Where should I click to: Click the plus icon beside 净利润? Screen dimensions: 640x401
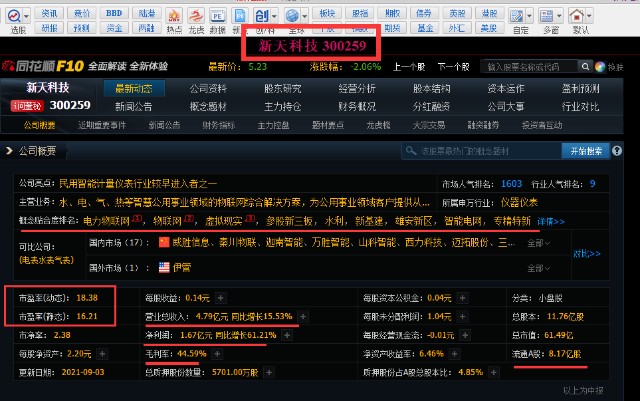point(287,335)
